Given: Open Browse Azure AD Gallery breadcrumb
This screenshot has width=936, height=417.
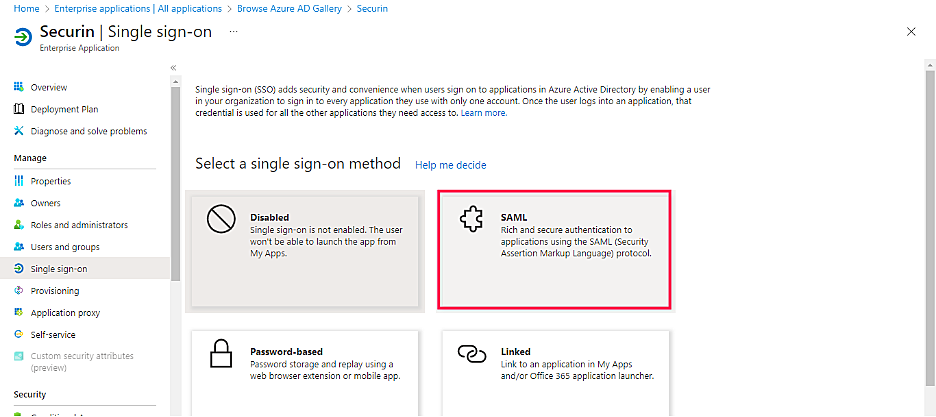Looking at the screenshot, I should point(290,9).
